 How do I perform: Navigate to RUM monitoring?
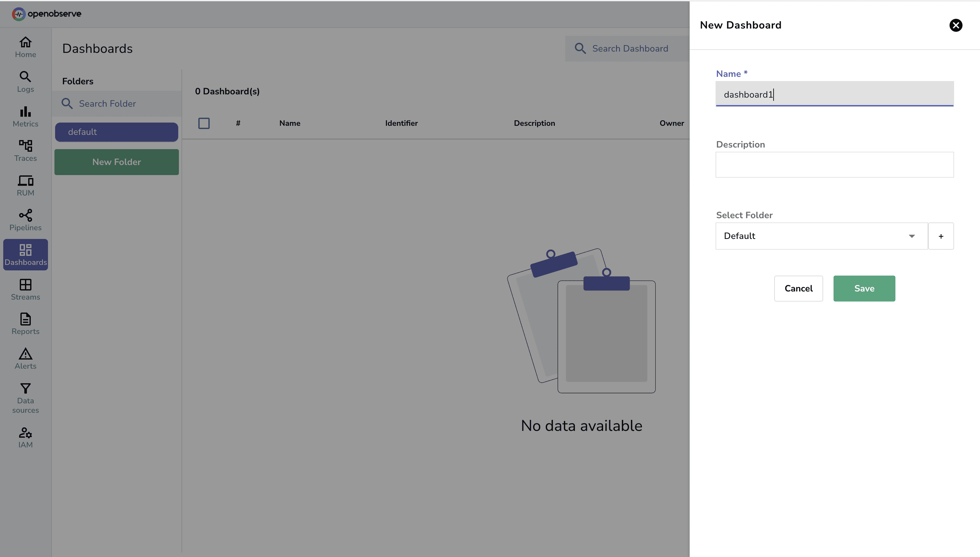[25, 185]
